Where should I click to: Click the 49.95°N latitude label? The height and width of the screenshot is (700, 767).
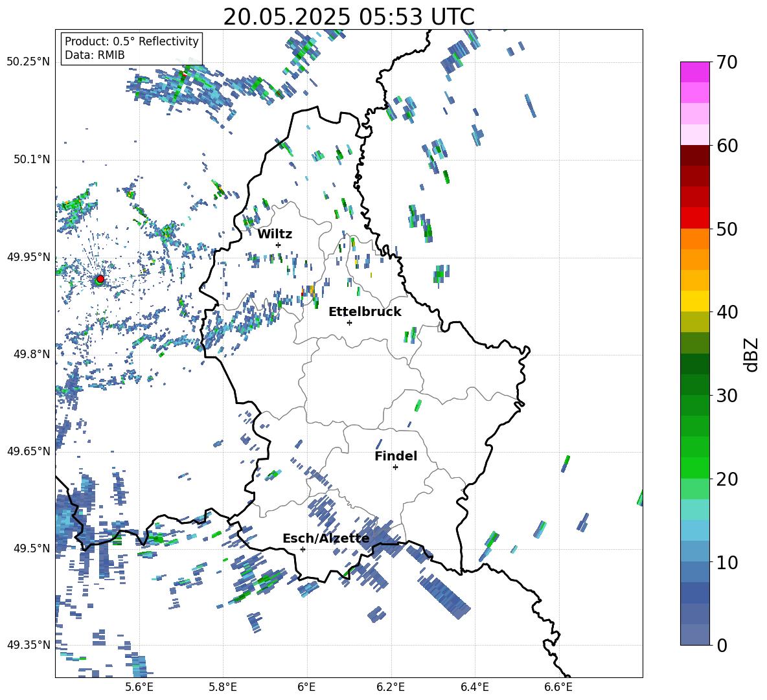tap(29, 256)
